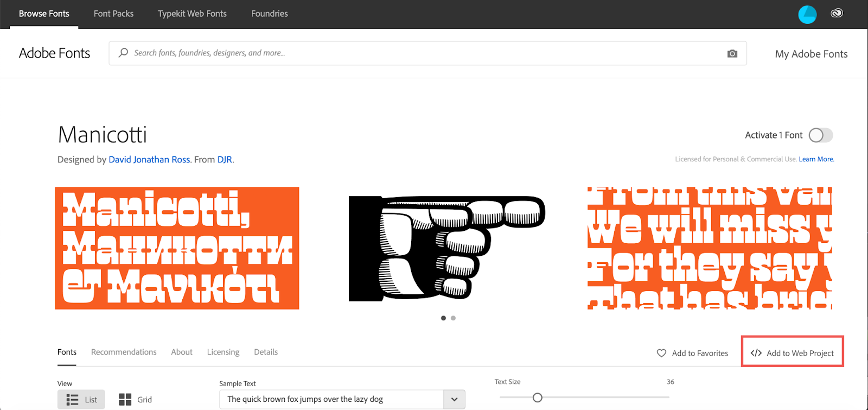The height and width of the screenshot is (410, 868).
Task: Click the magnifying glass search icon
Action: [x=124, y=53]
